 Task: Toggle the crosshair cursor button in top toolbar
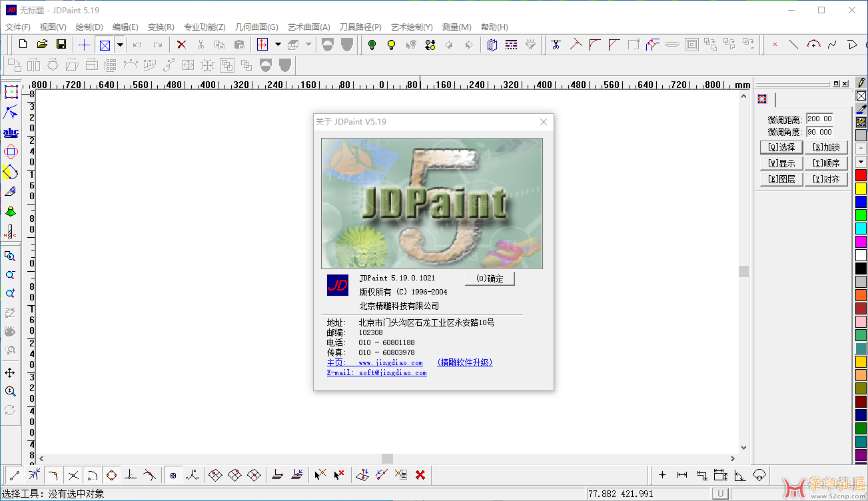(85, 45)
